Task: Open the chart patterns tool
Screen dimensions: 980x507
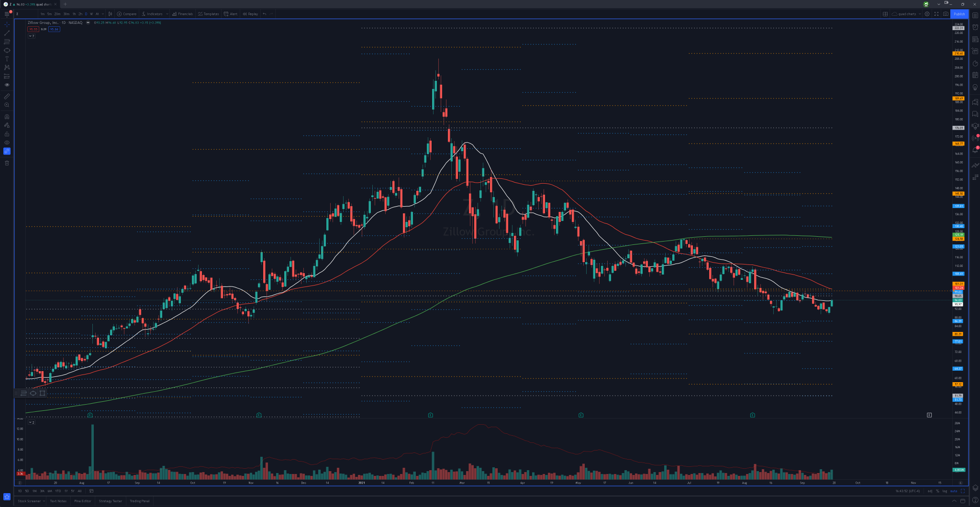Action: click(7, 67)
